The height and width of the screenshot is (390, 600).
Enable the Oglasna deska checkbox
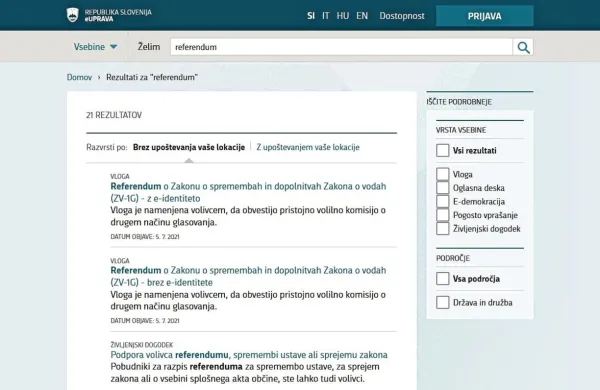tap(443, 188)
